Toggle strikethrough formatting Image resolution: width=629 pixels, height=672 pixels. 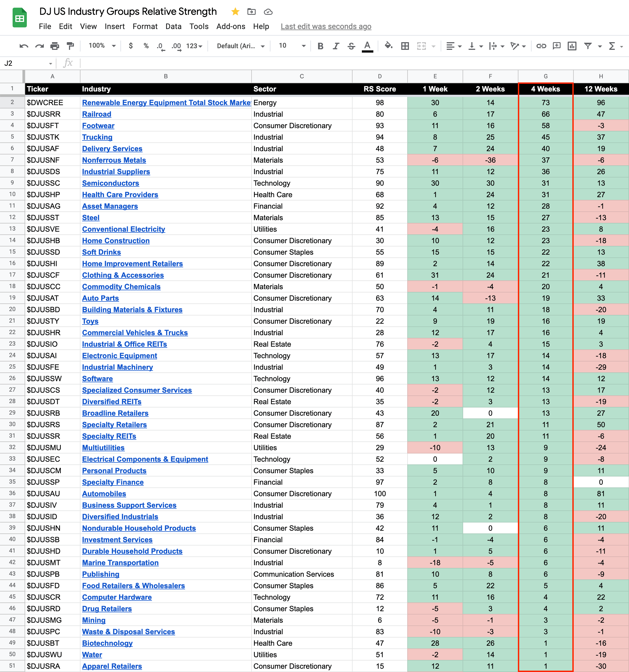[x=351, y=46]
